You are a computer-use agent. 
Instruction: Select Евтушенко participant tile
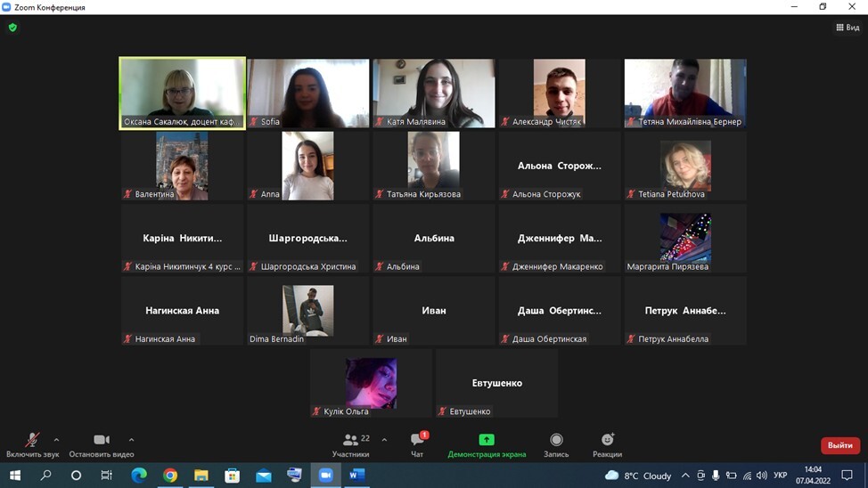click(496, 384)
